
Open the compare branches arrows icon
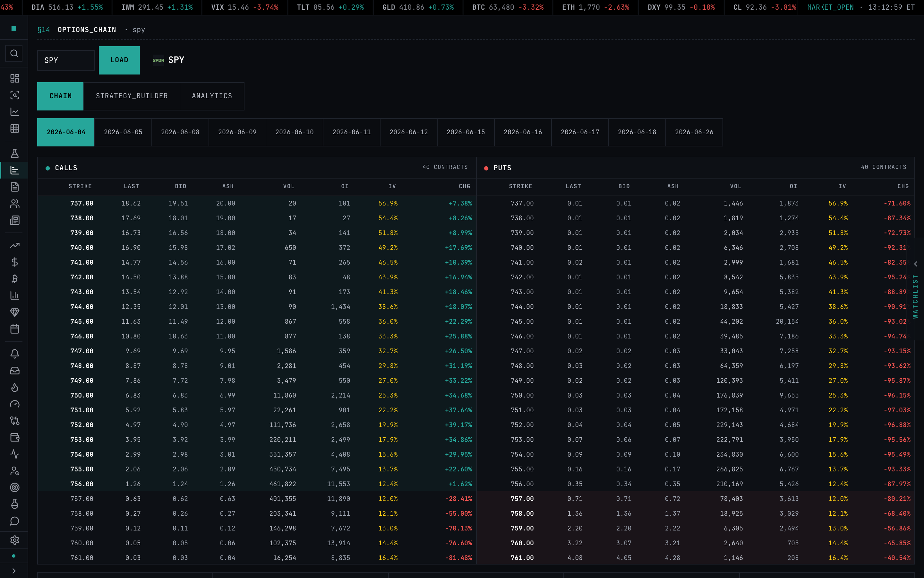tap(14, 421)
